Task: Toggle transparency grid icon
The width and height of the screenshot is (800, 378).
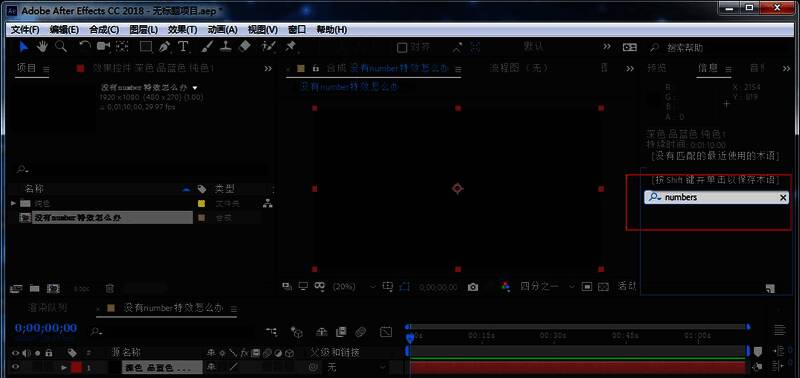Action: pyautogui.click(x=604, y=287)
